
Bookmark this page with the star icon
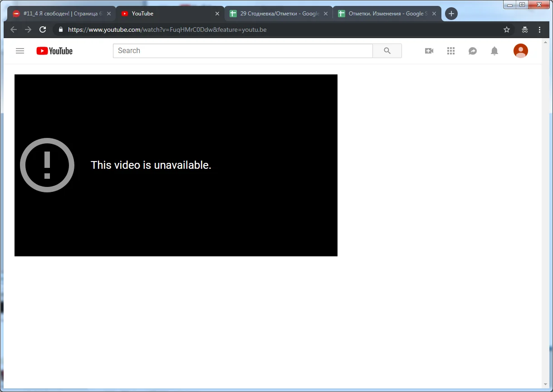click(x=507, y=29)
